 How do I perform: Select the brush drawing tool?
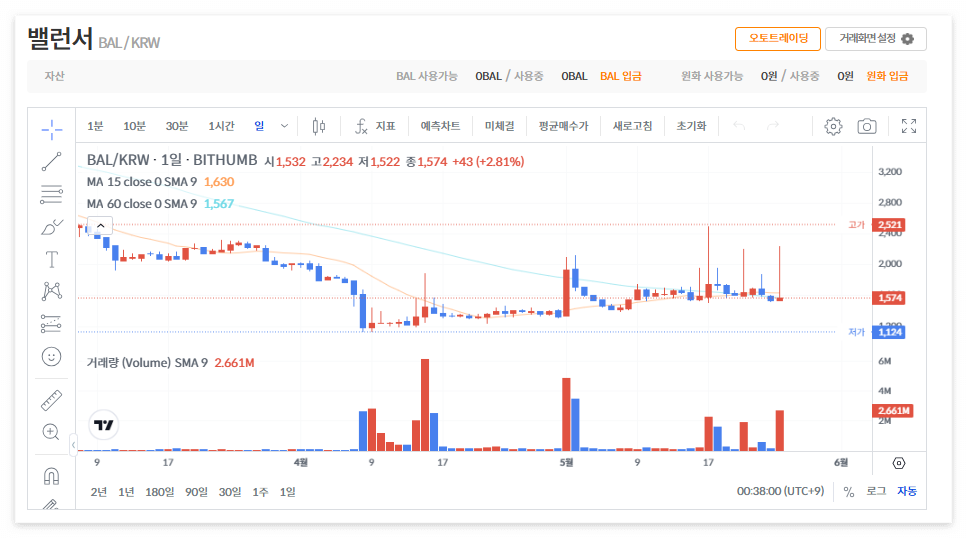pos(52,227)
